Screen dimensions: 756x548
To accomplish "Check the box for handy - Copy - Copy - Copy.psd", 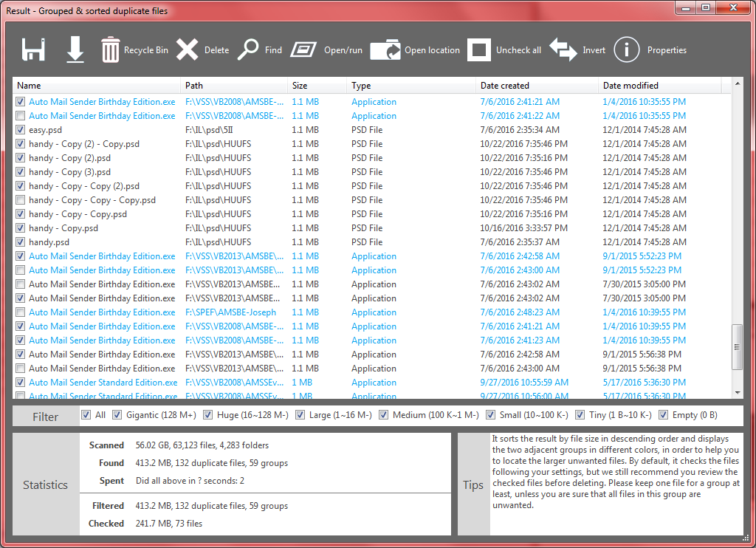I will coord(20,199).
